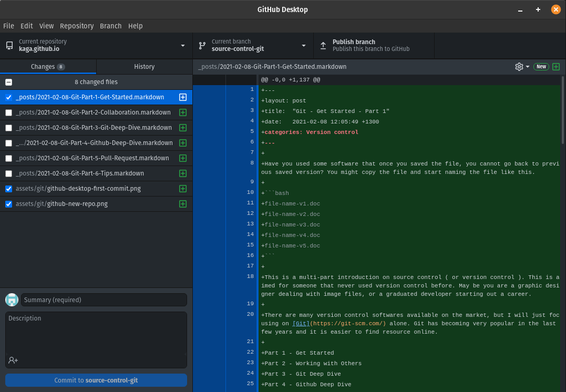Switch to the History tab
566x392 pixels.
[144, 67]
